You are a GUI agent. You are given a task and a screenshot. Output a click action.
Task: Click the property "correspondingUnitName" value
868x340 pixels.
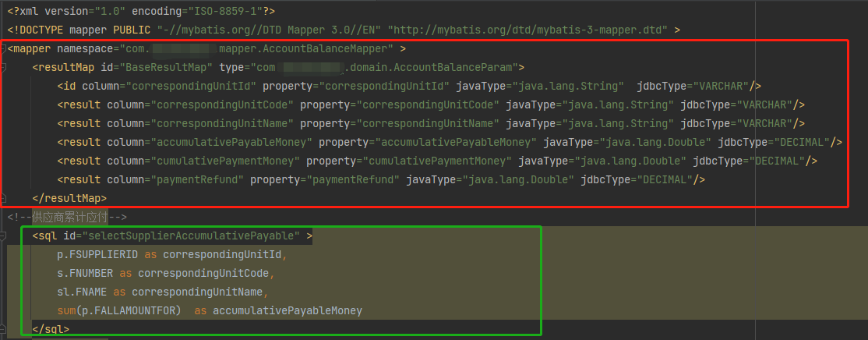(x=428, y=123)
